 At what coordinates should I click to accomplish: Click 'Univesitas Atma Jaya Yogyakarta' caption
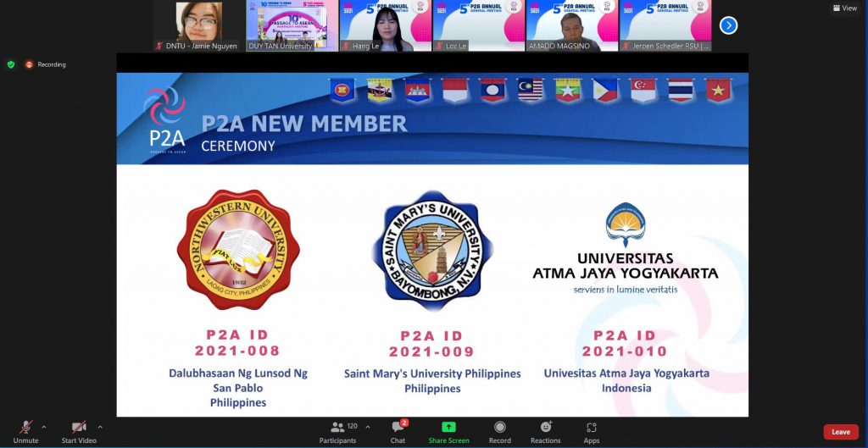coord(626,373)
